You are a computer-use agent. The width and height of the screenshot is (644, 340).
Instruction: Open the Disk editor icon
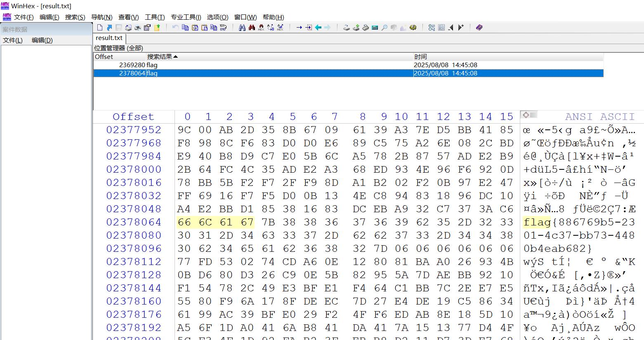(346, 27)
